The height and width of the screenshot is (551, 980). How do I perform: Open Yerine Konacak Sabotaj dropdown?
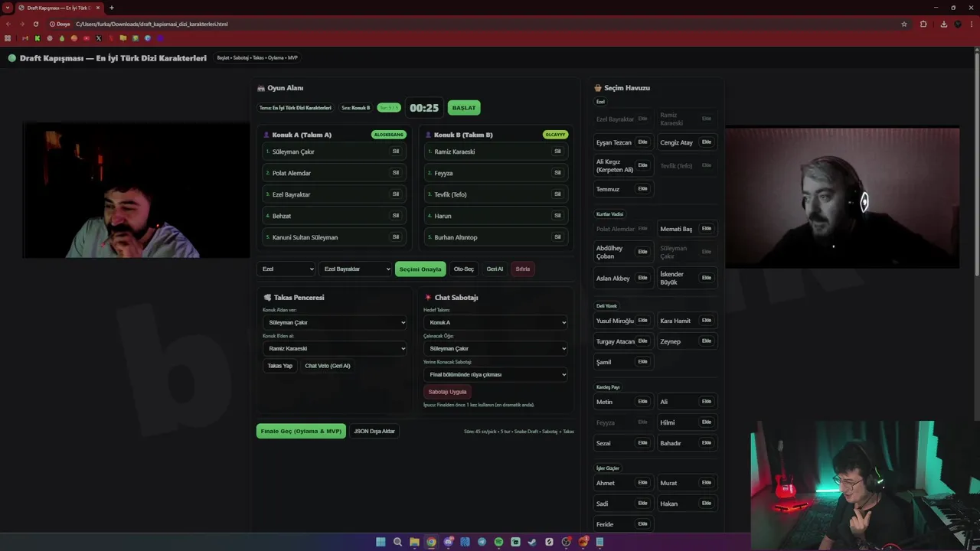tap(495, 374)
